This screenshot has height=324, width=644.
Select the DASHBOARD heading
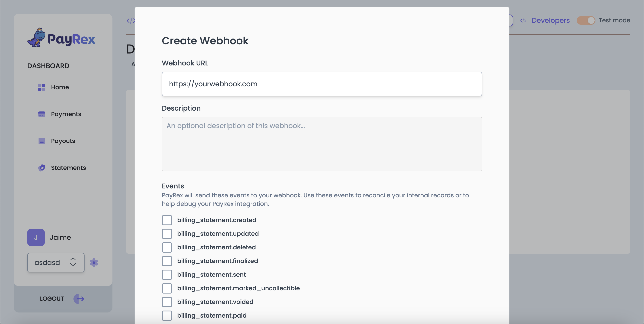pyautogui.click(x=48, y=66)
